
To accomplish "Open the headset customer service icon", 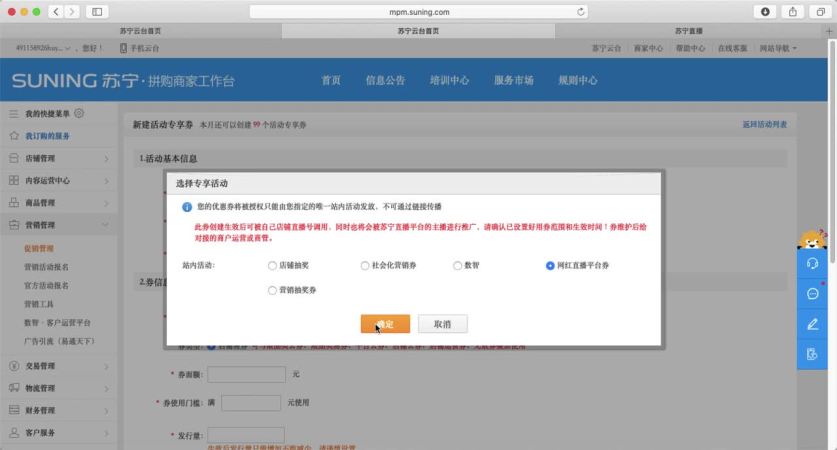I will tap(812, 264).
